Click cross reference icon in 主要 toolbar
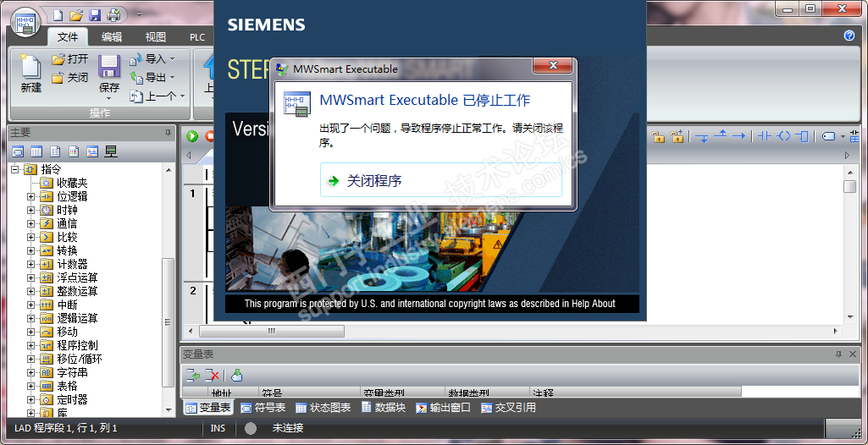 tap(92, 151)
